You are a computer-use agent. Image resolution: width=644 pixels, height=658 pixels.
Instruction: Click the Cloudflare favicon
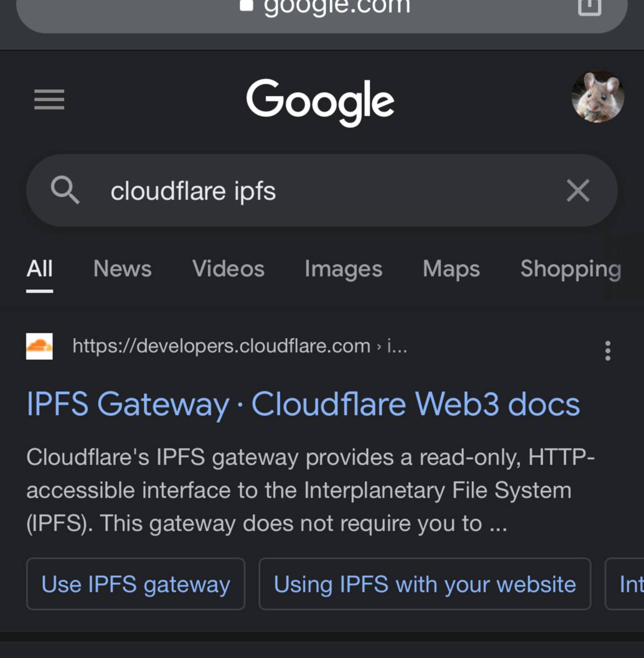40,346
